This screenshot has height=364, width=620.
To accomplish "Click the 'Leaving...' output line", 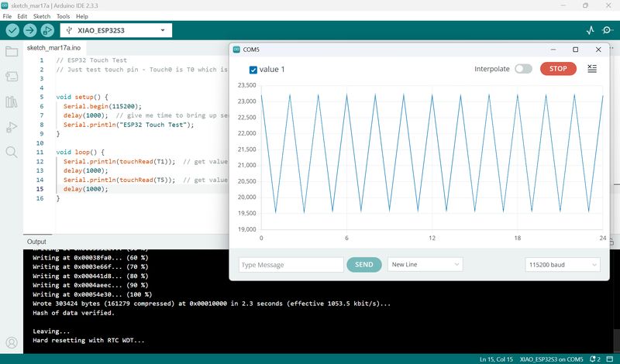I will (x=51, y=331).
